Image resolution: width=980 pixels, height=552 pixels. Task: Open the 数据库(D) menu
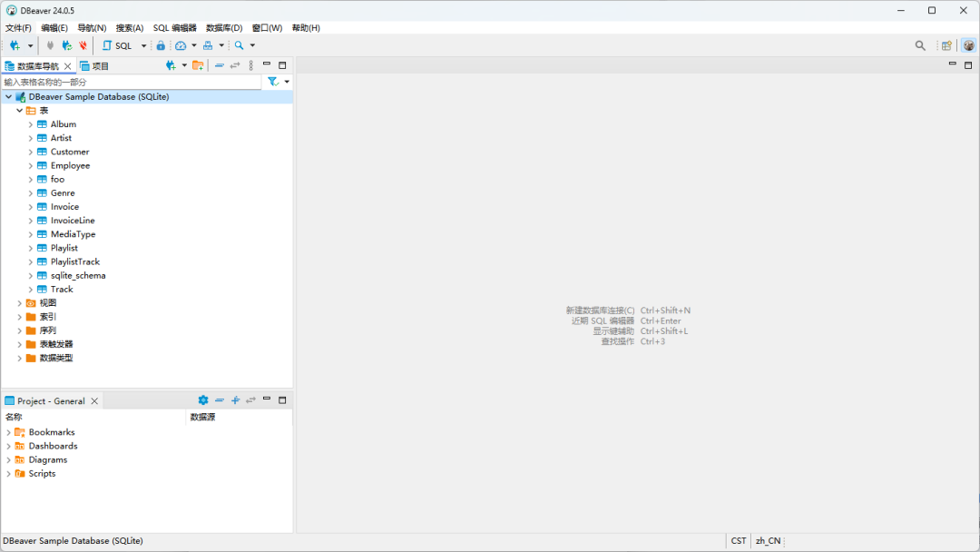(224, 28)
